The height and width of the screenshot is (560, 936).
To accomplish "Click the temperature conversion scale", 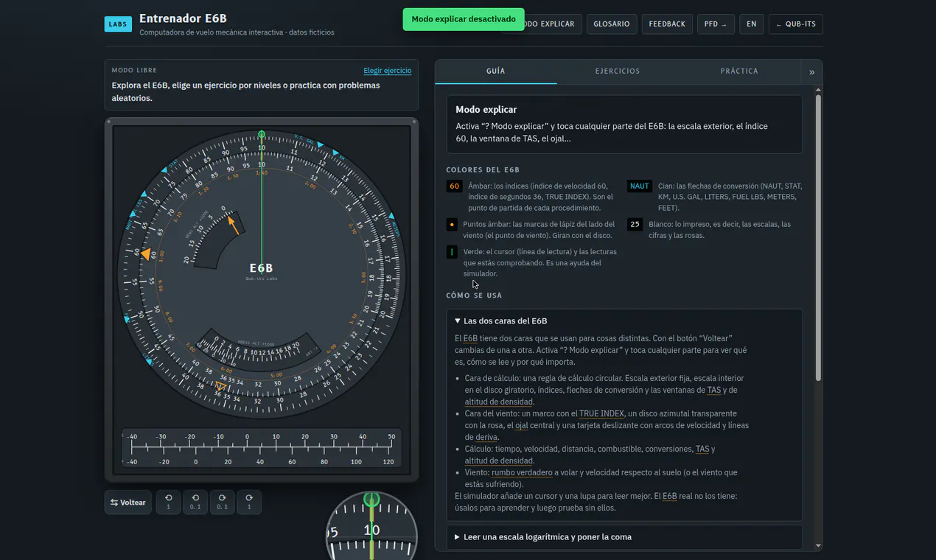I will coord(262,449).
